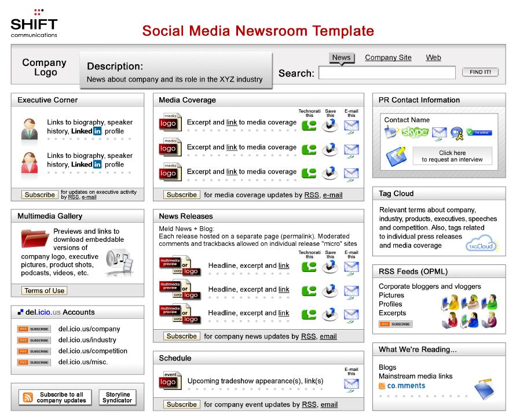Viewport: 516px width, 420px height.
Task: Click the RSS subscribe badge for del.icio.us/misc.
Action: coord(34,363)
